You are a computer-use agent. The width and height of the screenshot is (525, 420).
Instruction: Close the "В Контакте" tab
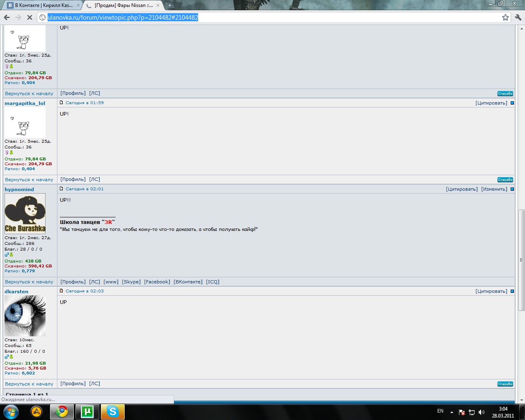78,5
